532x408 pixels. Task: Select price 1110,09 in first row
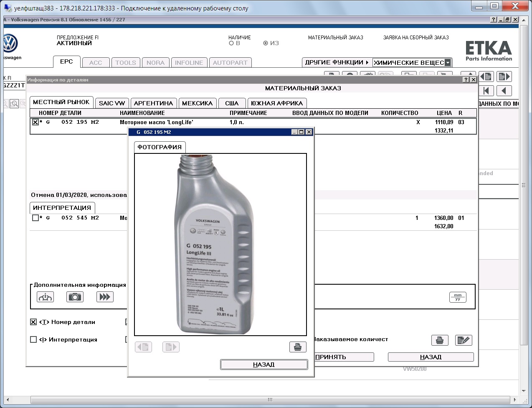(444, 122)
